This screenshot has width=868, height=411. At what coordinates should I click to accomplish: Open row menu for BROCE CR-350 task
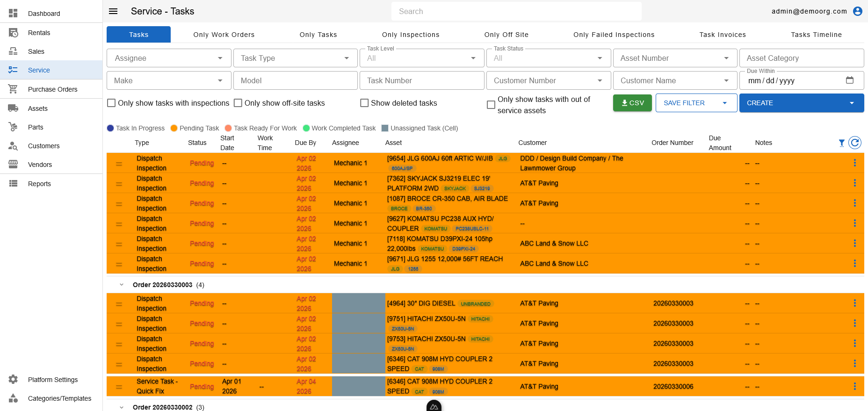click(855, 203)
